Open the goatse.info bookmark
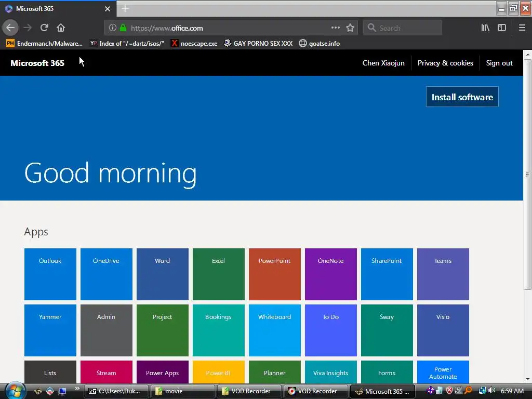The width and height of the screenshot is (532, 399). click(320, 44)
